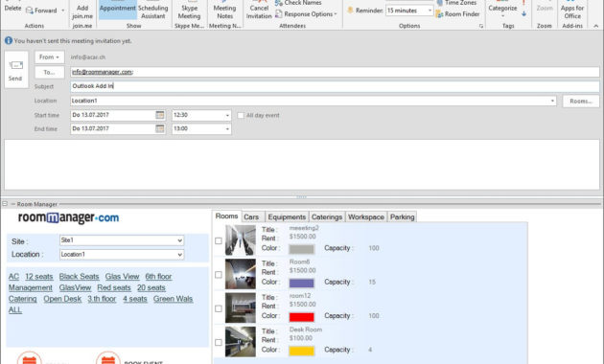The image size is (604, 364).
Task: Click the info icon in the notification bar
Action: (x=9, y=40)
